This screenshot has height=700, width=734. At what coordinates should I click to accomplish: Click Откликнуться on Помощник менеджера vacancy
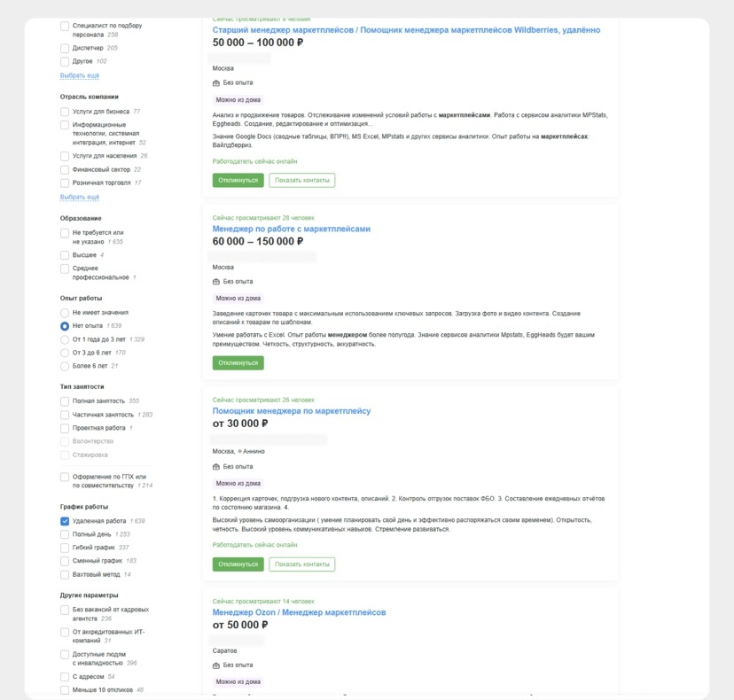(238, 564)
